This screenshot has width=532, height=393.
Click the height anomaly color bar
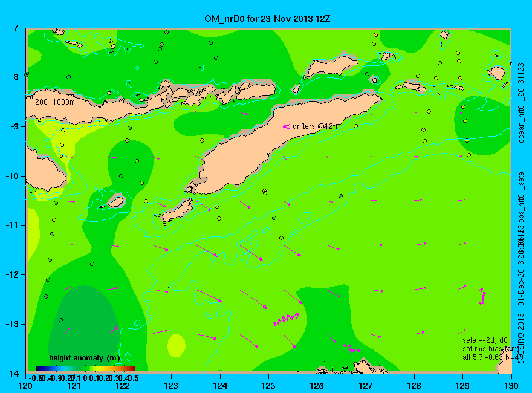pos(86,368)
